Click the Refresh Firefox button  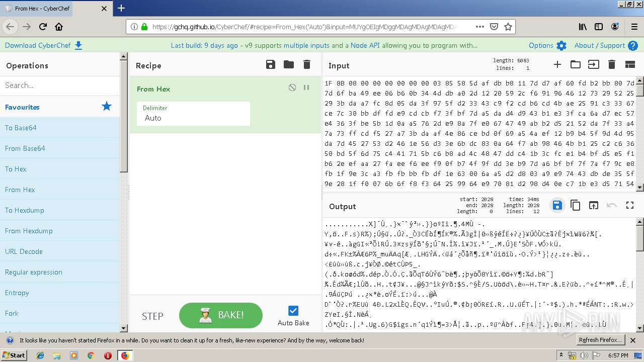tap(600, 340)
